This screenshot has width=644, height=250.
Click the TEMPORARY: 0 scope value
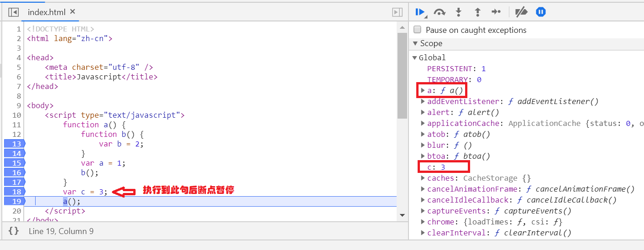coord(454,79)
